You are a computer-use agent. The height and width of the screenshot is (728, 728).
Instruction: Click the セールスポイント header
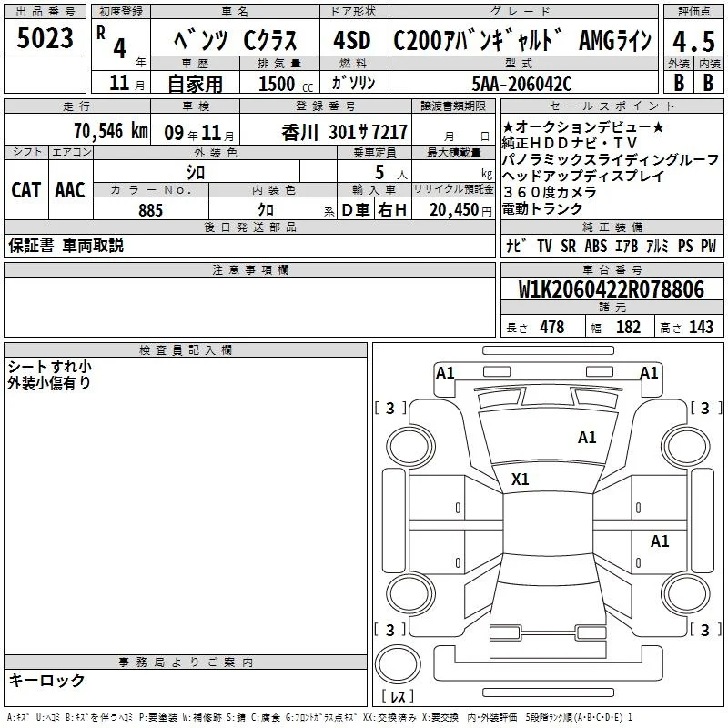612,106
